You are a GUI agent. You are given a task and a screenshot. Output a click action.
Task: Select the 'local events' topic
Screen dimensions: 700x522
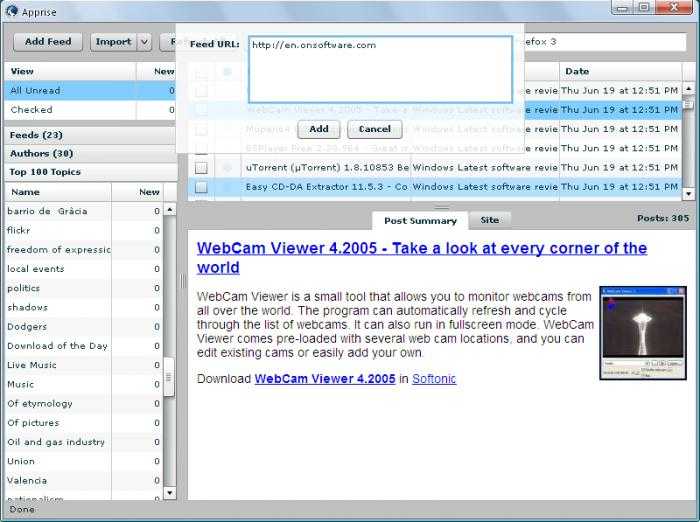pos(84,269)
